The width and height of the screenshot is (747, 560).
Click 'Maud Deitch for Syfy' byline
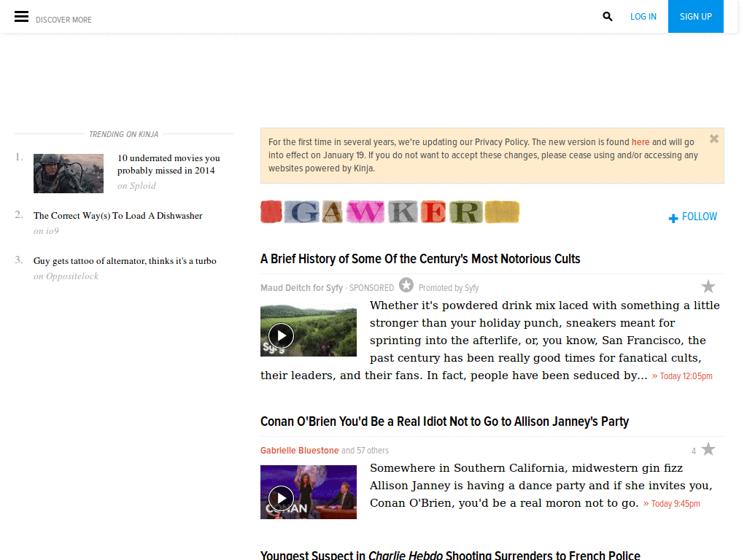(x=301, y=288)
